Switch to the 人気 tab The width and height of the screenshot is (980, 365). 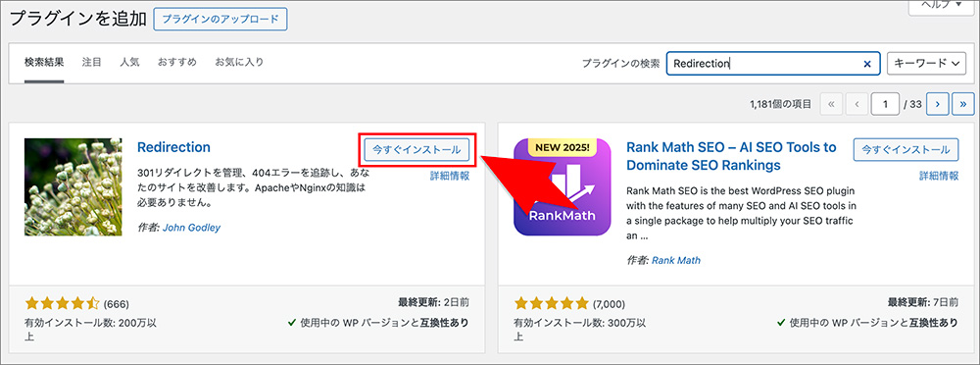tap(130, 62)
